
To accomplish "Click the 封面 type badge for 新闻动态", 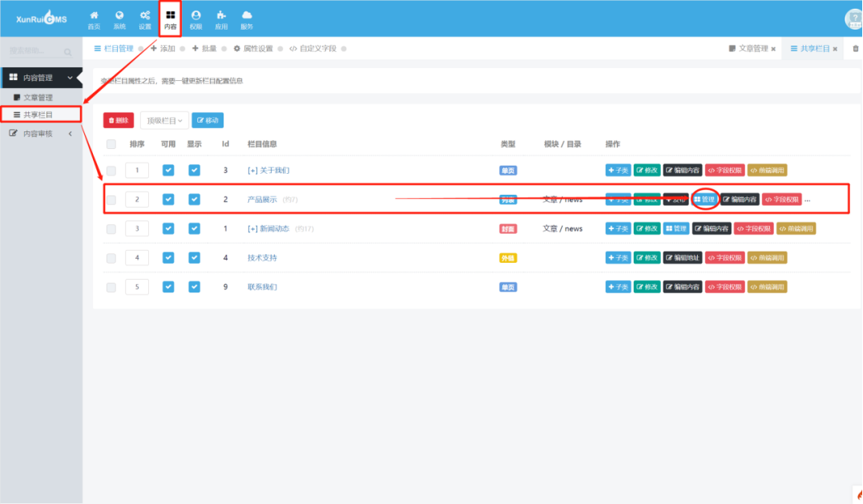I will click(x=507, y=229).
